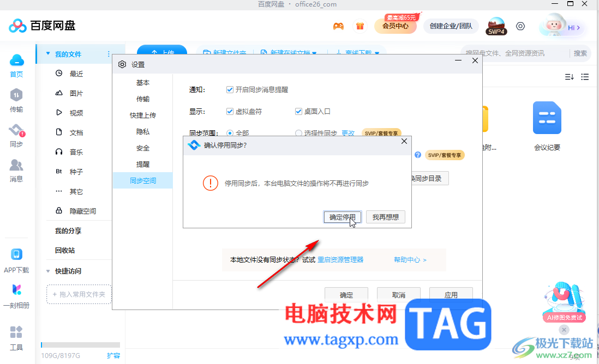Image resolution: width=599 pixels, height=364 pixels.
Task: Open the 新建在线文档 dropdown arrow
Action: [314, 53]
